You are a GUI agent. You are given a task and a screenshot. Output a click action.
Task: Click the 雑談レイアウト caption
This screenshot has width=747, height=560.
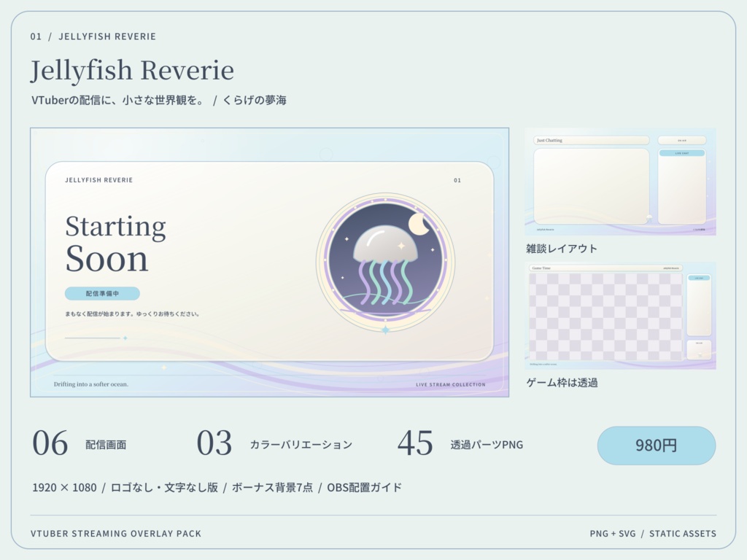tap(562, 249)
